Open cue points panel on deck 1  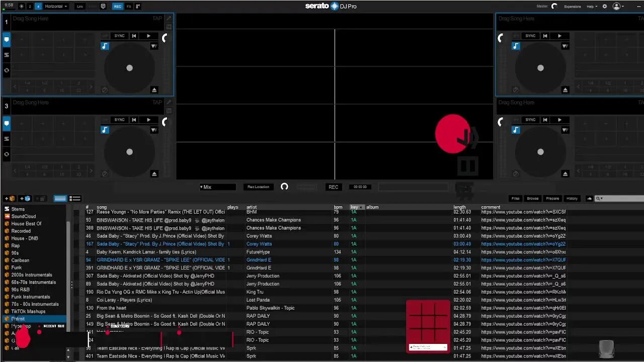point(7,39)
